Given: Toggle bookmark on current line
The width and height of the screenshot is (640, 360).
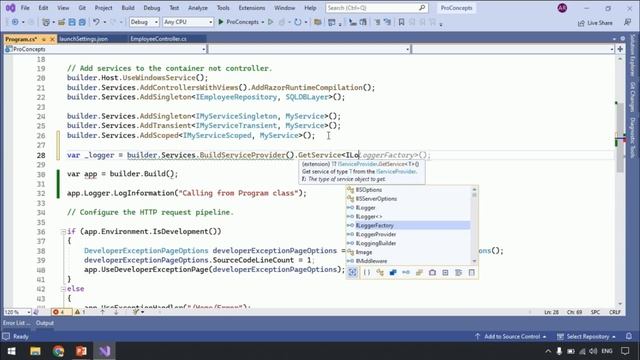Looking at the screenshot, I should (402, 22).
